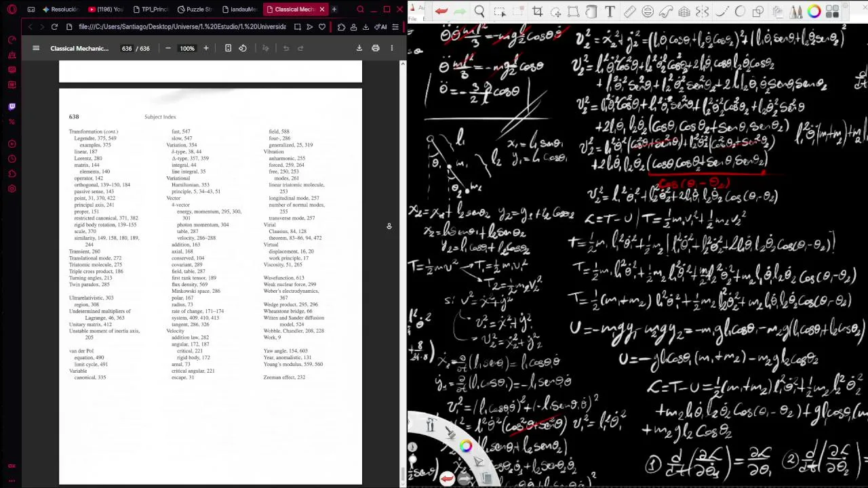Close the Classical Mech tab
Image resolution: width=868 pixels, height=488 pixels.
coord(322,9)
